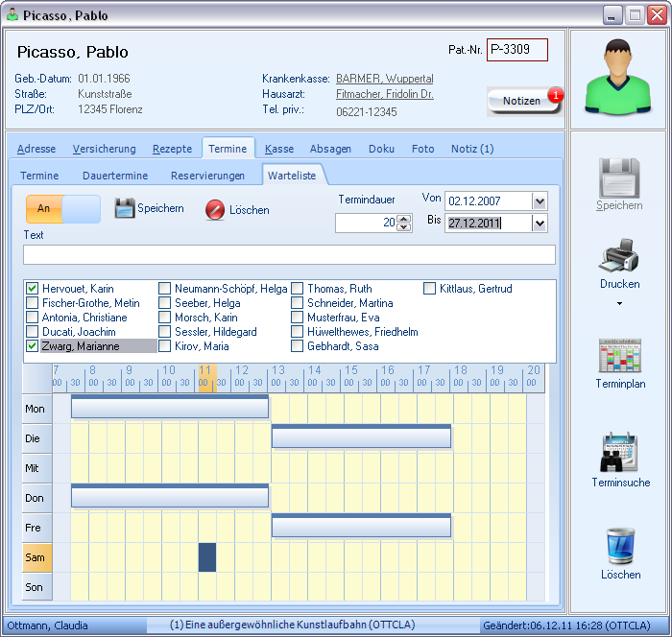This screenshot has width=672, height=637.
Task: Open the BARMER, Wuppertal link
Action: 384,79
